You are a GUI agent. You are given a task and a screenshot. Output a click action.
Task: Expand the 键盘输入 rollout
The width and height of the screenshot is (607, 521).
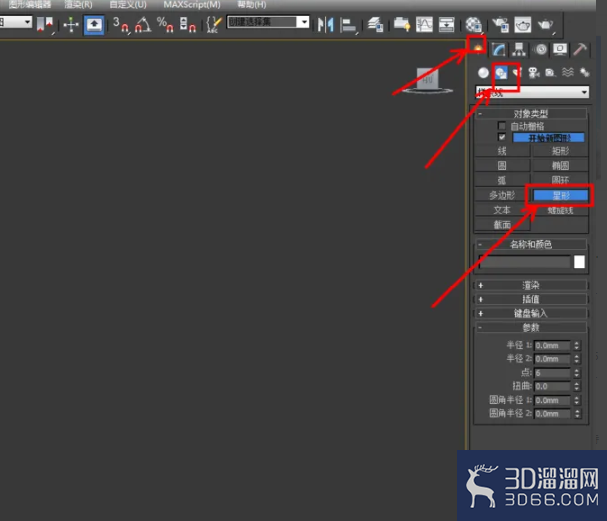point(531,313)
